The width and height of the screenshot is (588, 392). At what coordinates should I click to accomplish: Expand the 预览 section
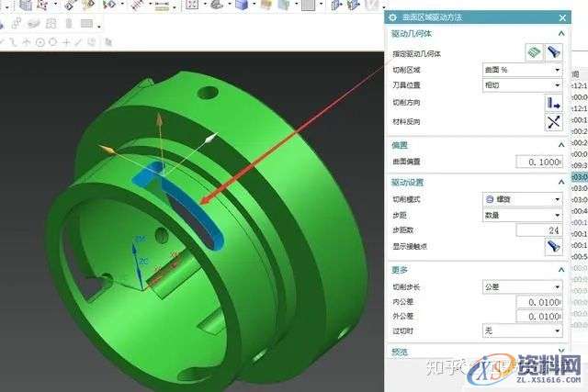click(x=560, y=352)
